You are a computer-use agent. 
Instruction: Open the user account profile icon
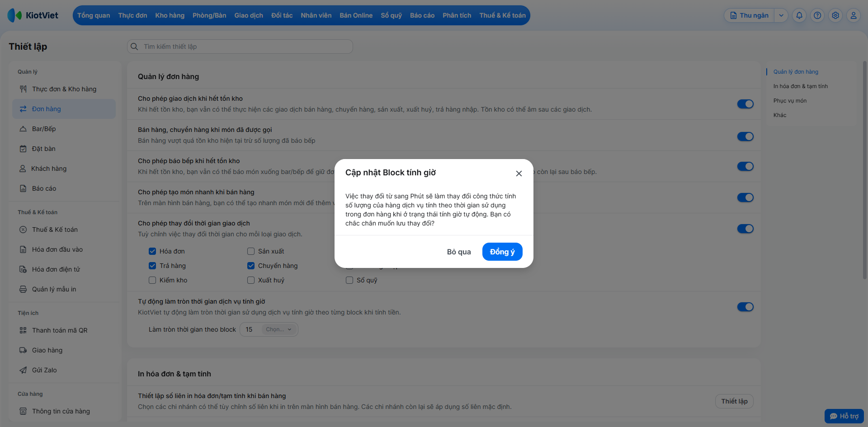click(x=854, y=15)
